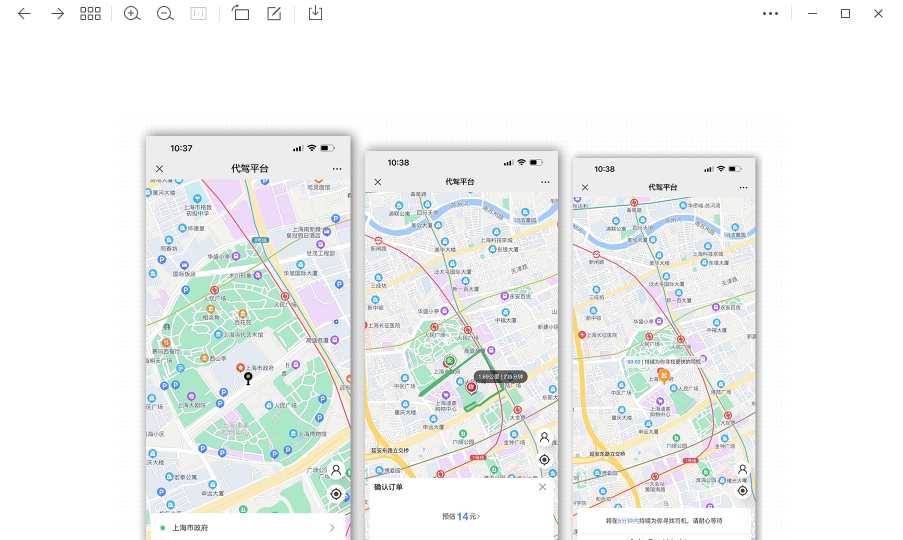Close the 确认订单 panel
903x540 pixels.
pyautogui.click(x=543, y=487)
